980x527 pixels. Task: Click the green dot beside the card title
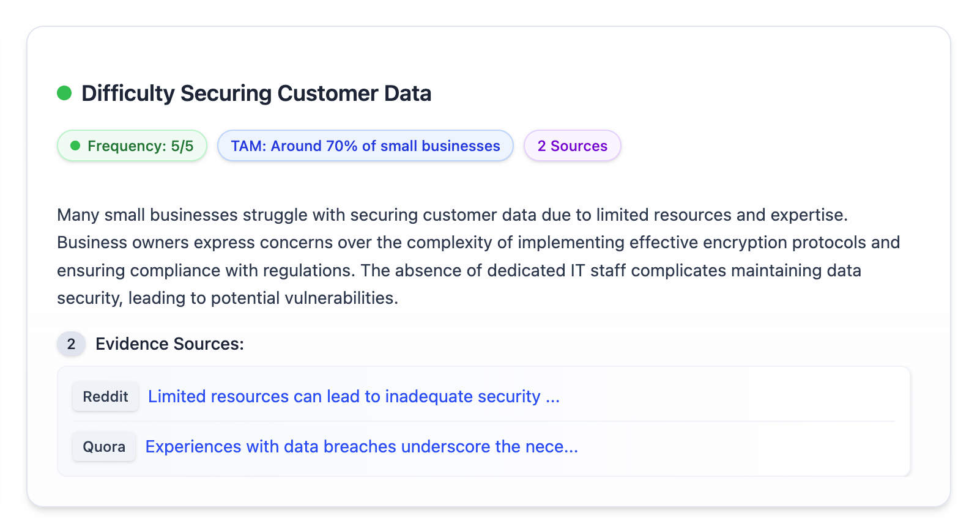click(x=64, y=93)
